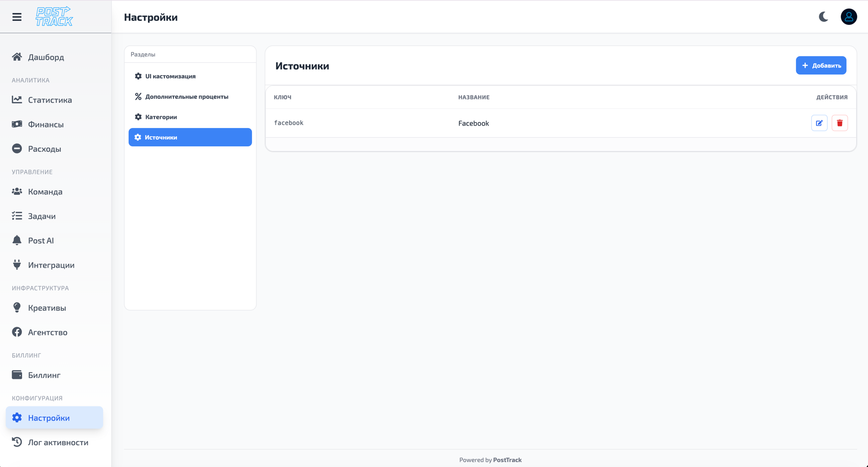The width and height of the screenshot is (868, 467).
Task: Delete the facebook source with trash icon
Action: click(839, 123)
